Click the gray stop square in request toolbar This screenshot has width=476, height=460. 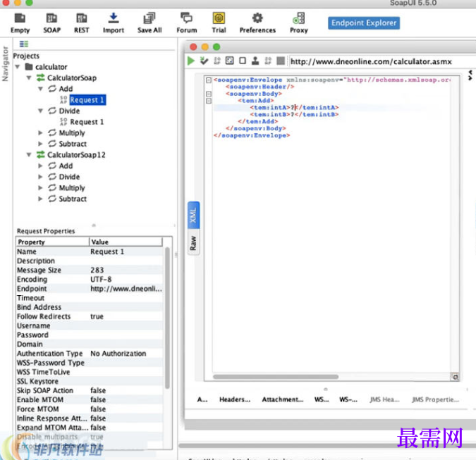(x=281, y=61)
